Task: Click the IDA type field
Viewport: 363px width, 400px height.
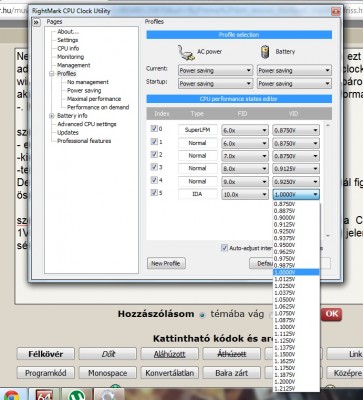Action: point(198,194)
